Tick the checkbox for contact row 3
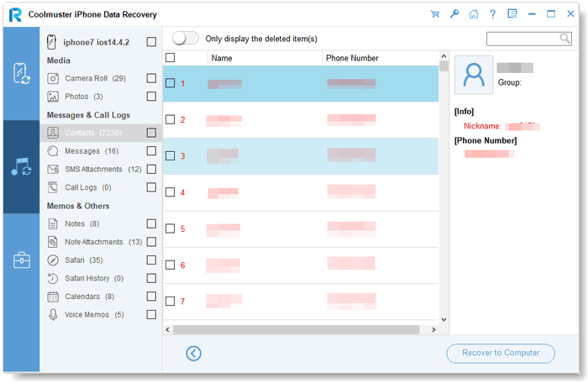The image size is (588, 383). point(171,155)
